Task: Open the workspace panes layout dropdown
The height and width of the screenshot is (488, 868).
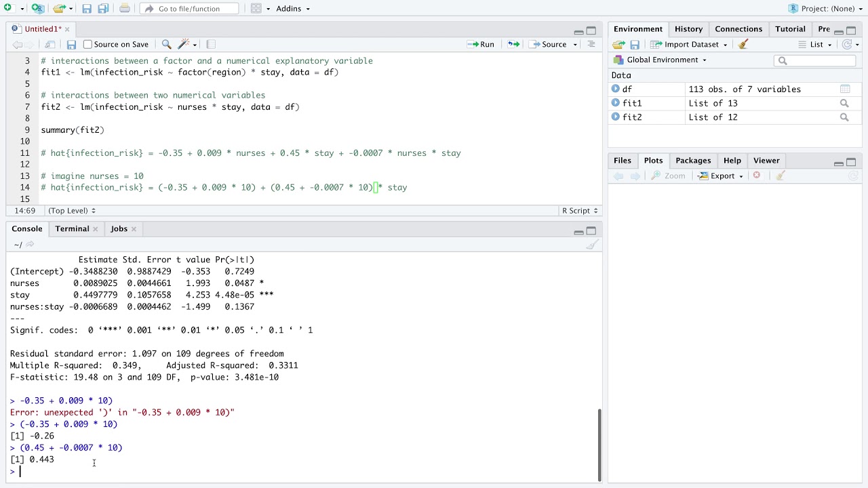Action: point(260,9)
